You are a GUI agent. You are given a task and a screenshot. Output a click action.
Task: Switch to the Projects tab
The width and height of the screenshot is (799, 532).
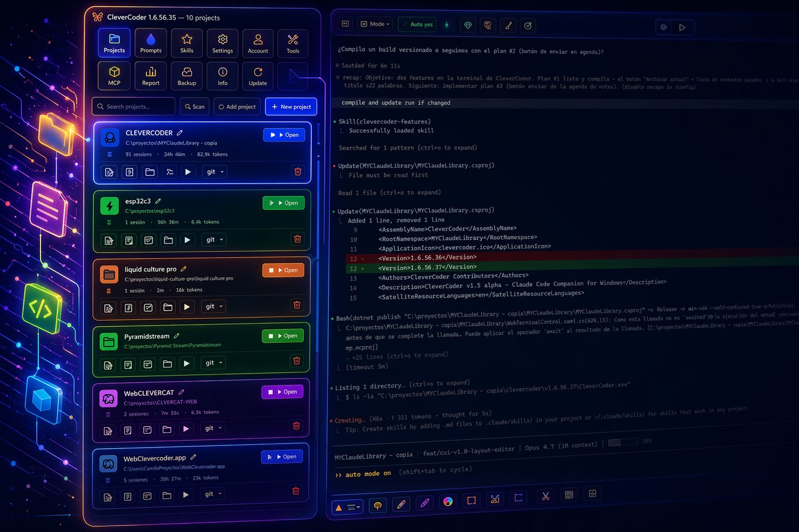[x=114, y=43]
